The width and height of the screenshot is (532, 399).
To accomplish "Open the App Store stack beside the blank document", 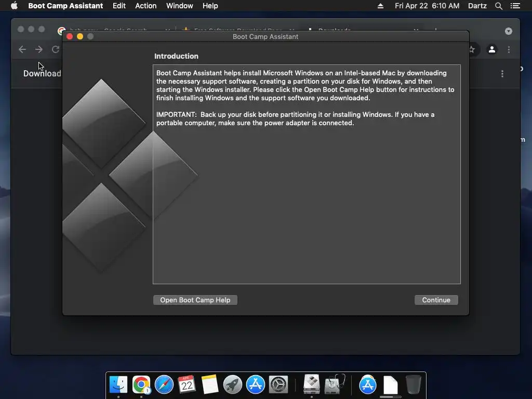I will pyautogui.click(x=368, y=384).
